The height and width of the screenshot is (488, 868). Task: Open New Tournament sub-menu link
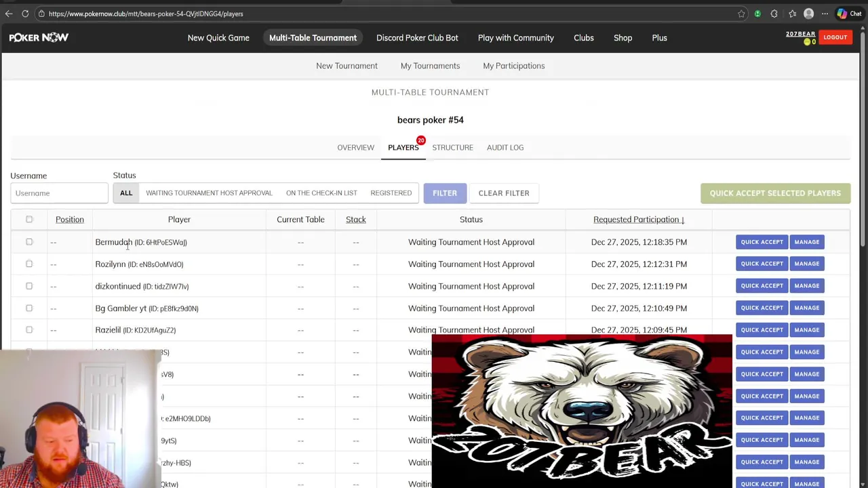(x=347, y=66)
